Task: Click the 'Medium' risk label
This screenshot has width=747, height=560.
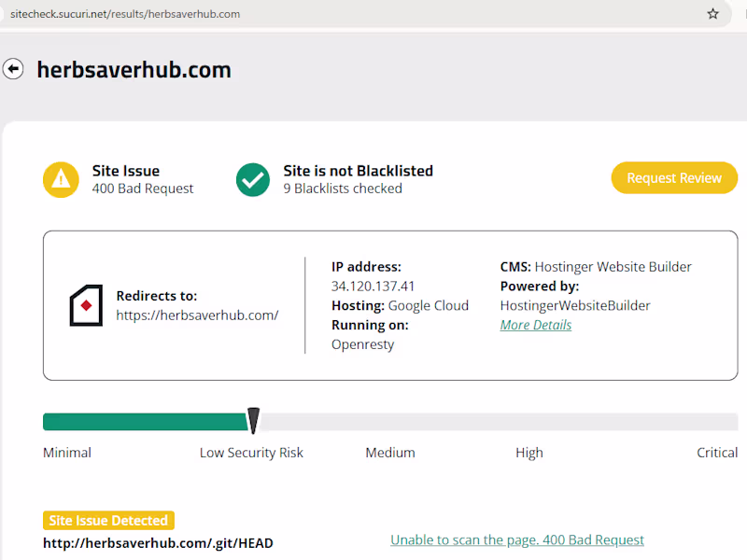Action: pyautogui.click(x=390, y=453)
